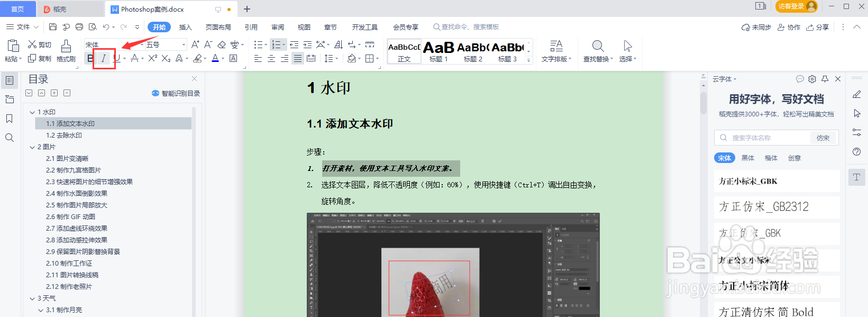Open settings gear in cloud font panel
This screenshot has width=868, height=317.
tap(812, 79)
